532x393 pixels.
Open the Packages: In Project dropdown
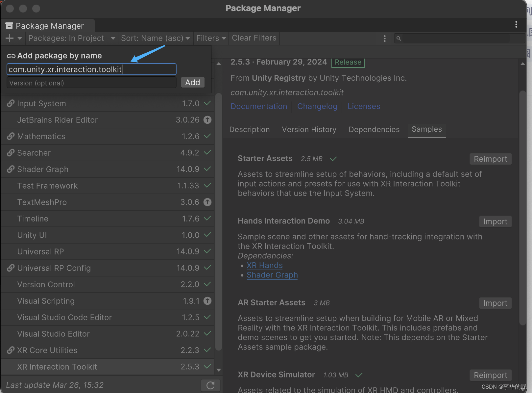tap(72, 38)
